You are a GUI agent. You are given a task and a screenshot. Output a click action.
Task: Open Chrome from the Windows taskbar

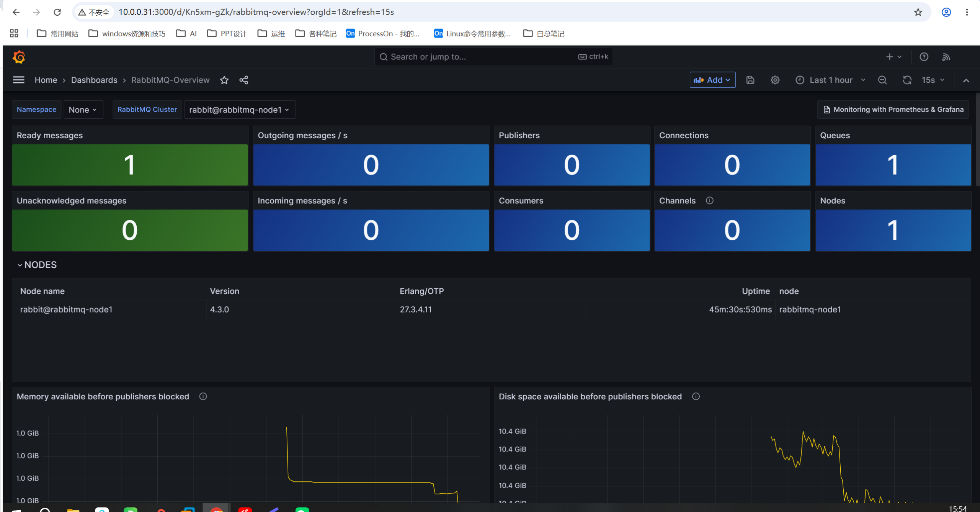tap(217, 509)
